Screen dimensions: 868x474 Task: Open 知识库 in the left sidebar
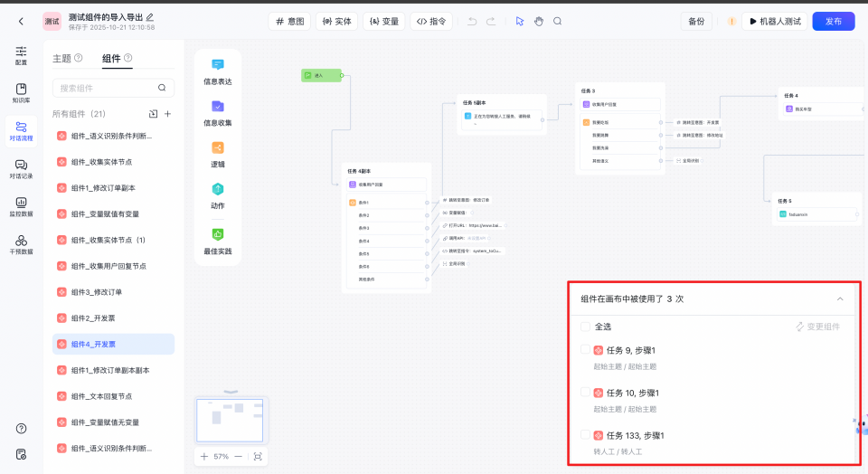tap(21, 93)
